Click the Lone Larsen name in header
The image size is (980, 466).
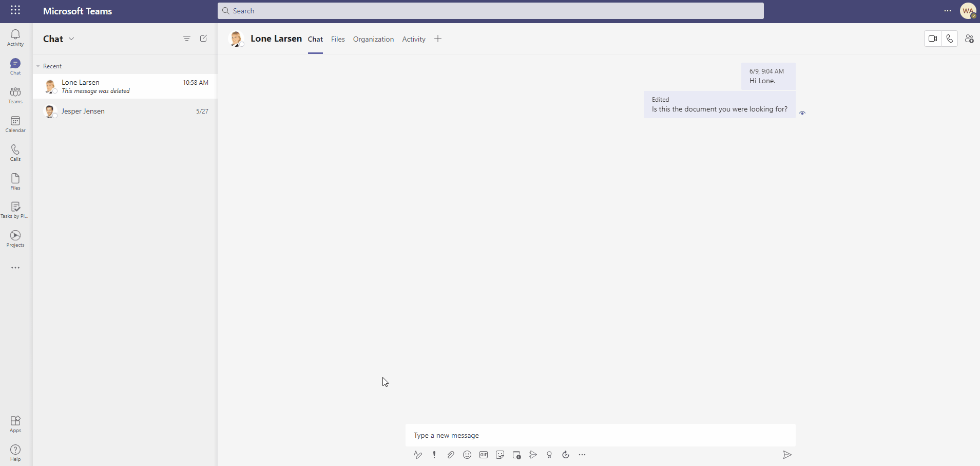(x=276, y=39)
